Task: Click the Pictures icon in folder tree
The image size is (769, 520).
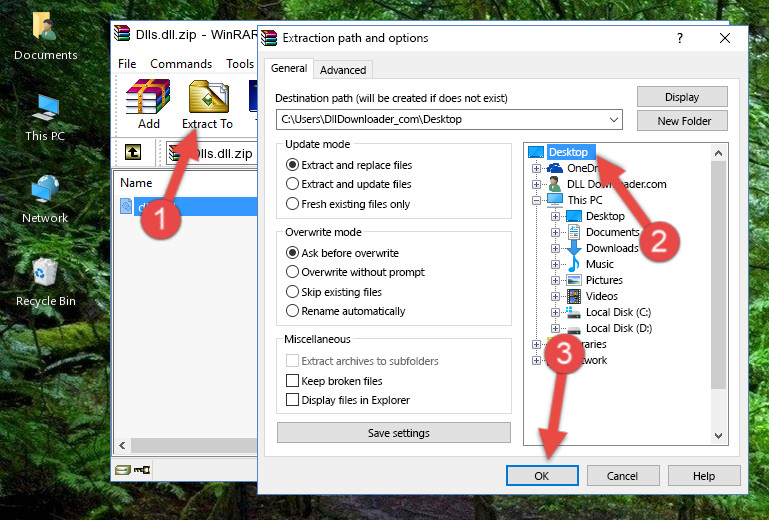Action: point(574,280)
